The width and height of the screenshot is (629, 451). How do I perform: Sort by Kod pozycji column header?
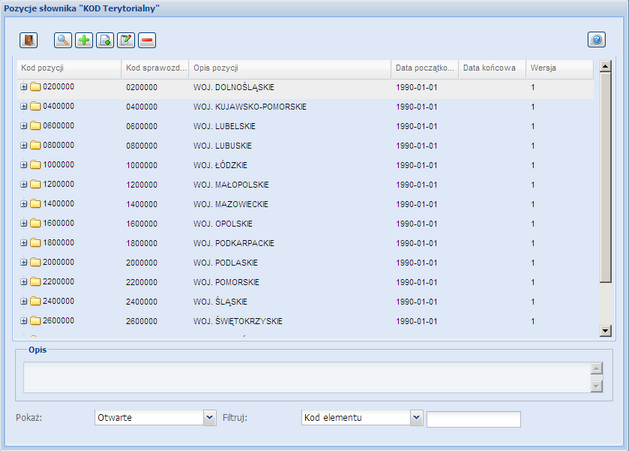tap(68, 68)
